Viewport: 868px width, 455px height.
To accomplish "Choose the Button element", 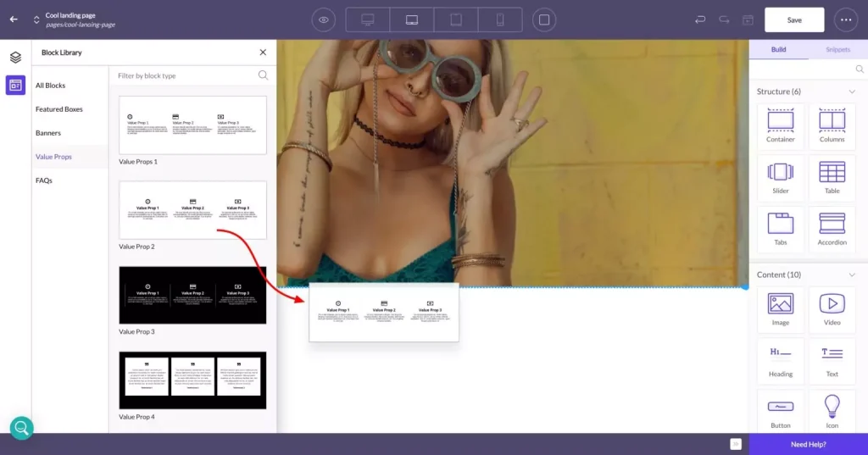I will (781, 413).
